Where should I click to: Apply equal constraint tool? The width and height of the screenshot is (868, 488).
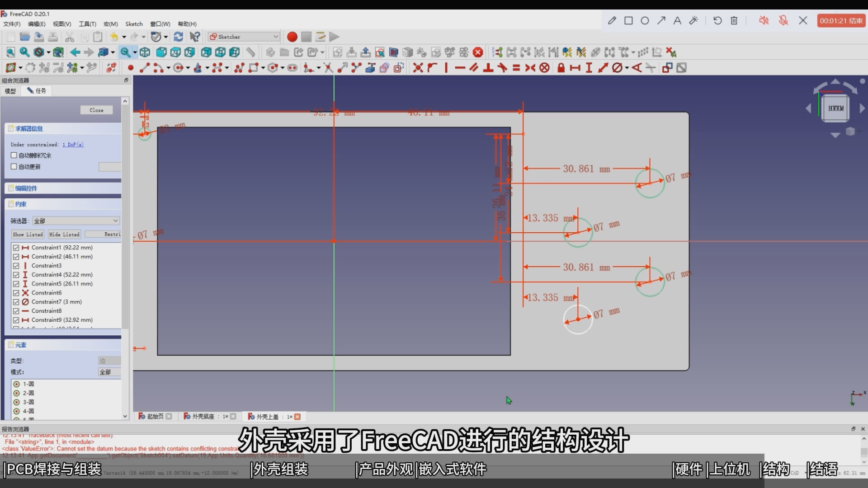pos(516,68)
